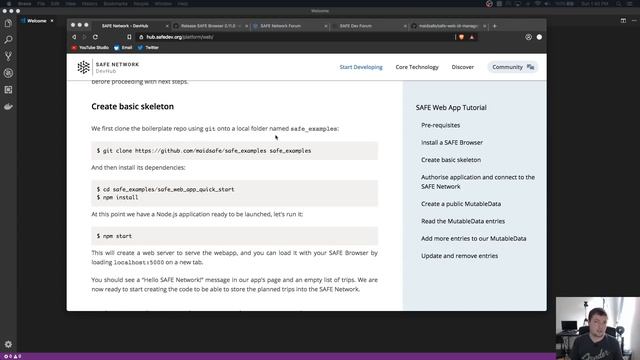This screenshot has width=640, height=360.
Task: Click the localhost:5000 inline code text
Action: pyautogui.click(x=139, y=262)
